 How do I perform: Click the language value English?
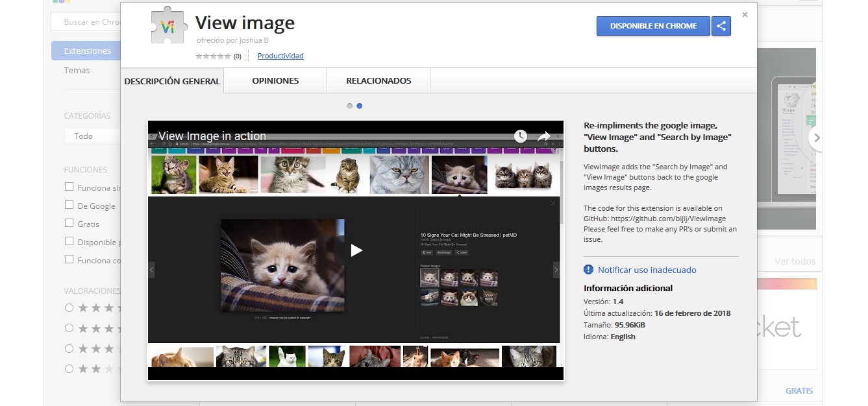[623, 337]
